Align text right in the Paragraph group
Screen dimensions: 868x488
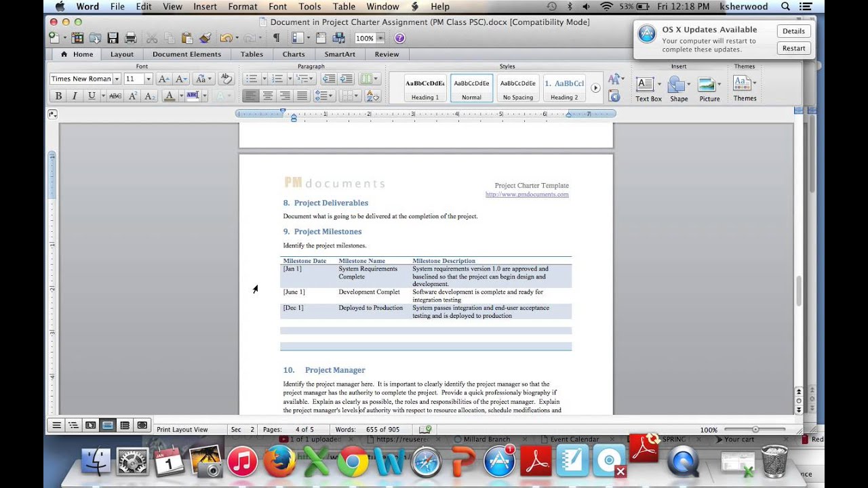[285, 96]
